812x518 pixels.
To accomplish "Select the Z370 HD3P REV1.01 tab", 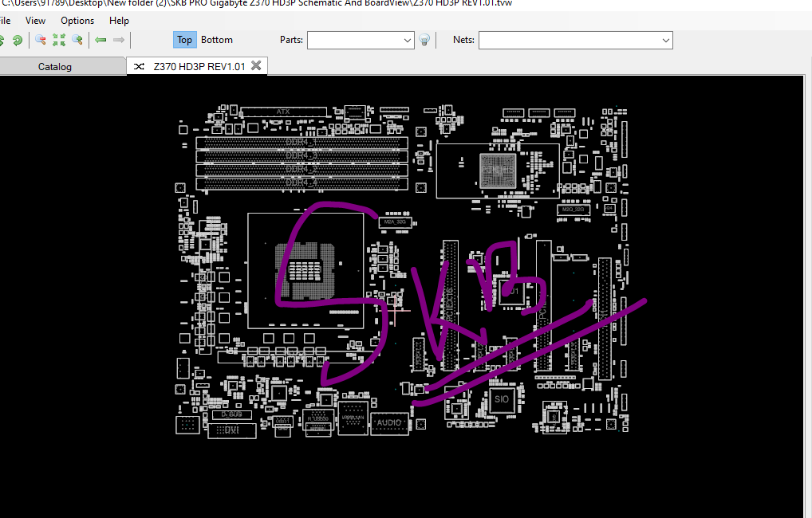I will click(x=199, y=66).
